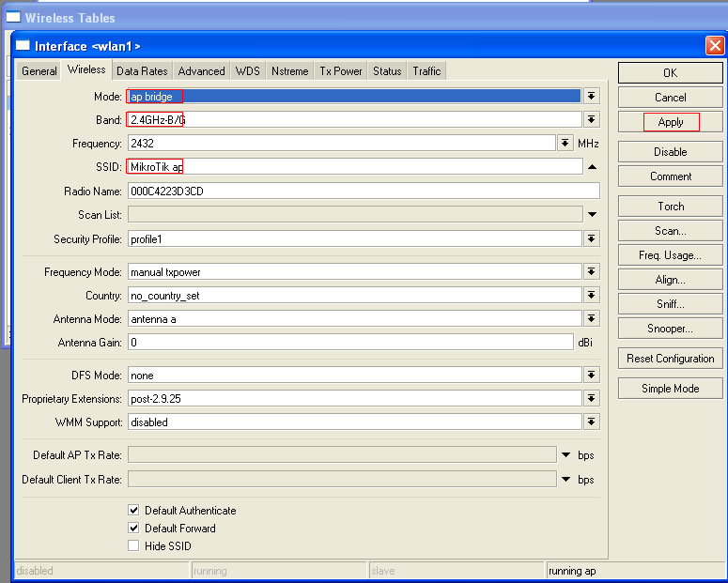
Task: Apply the wireless settings
Action: tap(670, 122)
